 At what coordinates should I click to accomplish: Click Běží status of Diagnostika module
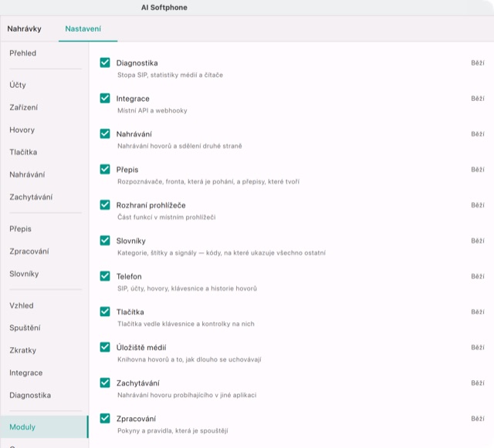tap(478, 63)
